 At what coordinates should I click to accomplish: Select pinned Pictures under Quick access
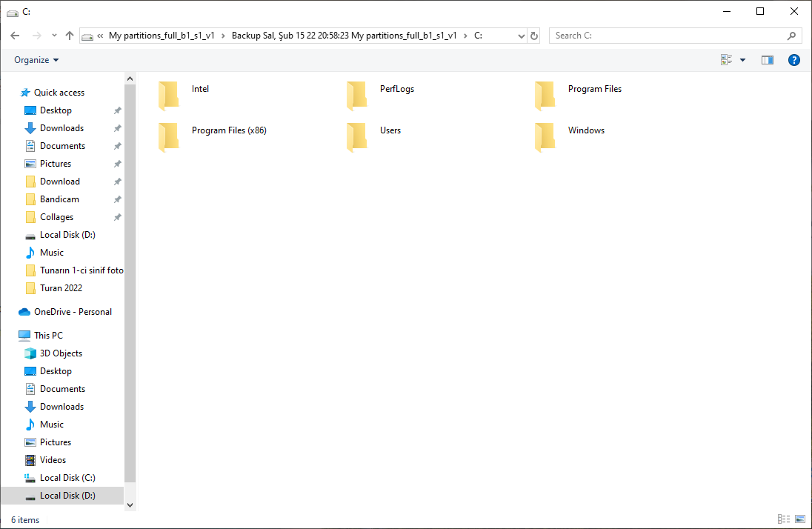tap(56, 164)
